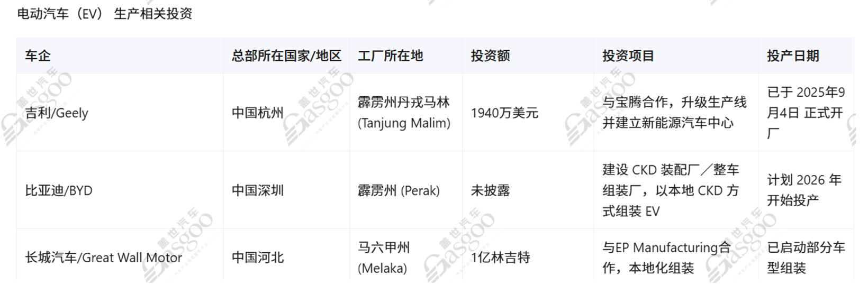Select the 霹雳州 (Perak) cell
Viewport: 868px width, 303px height.
(399, 190)
